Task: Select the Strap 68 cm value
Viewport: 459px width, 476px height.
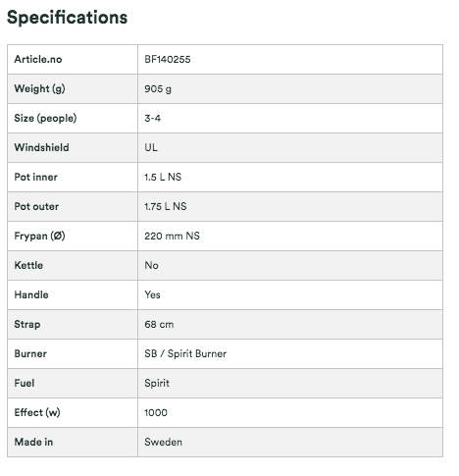Action: pyautogui.click(x=159, y=324)
